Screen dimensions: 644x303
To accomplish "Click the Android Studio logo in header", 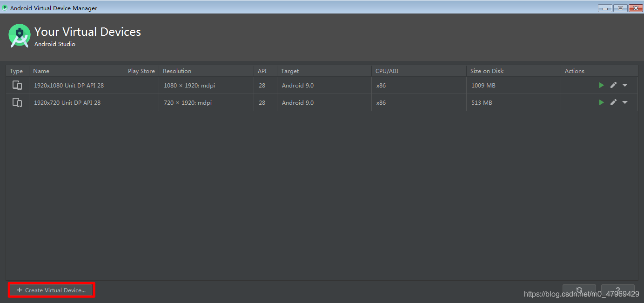I will pyautogui.click(x=20, y=36).
